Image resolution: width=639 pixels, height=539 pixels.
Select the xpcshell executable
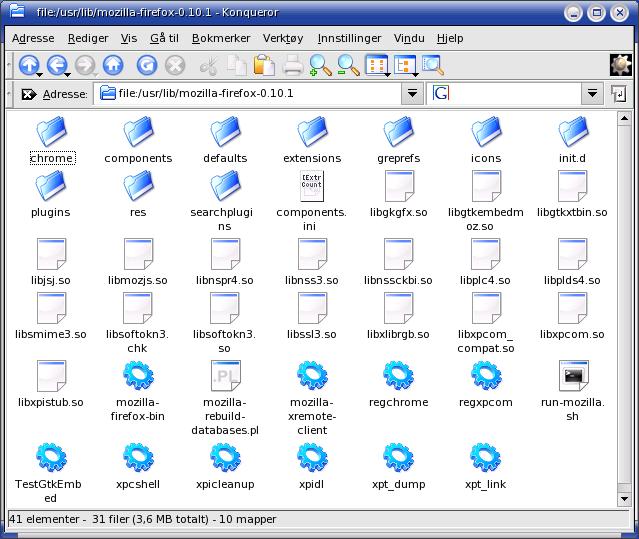[138, 466]
